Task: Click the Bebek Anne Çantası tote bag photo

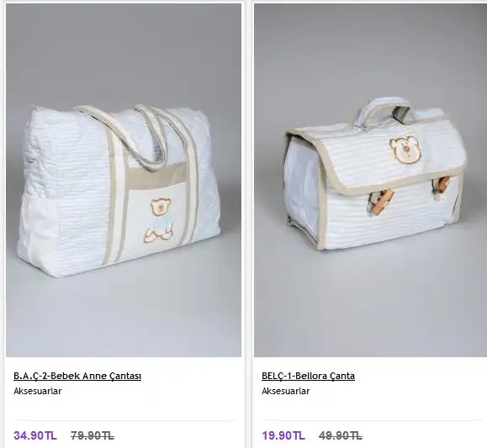Action: click(124, 180)
